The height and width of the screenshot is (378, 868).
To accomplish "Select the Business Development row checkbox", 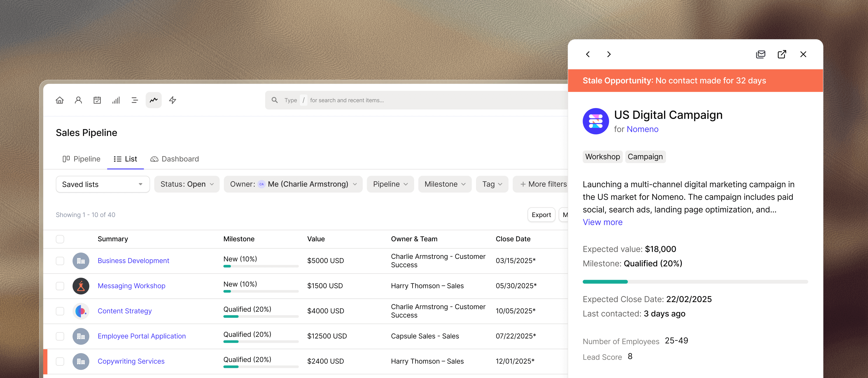I will pos(60,261).
